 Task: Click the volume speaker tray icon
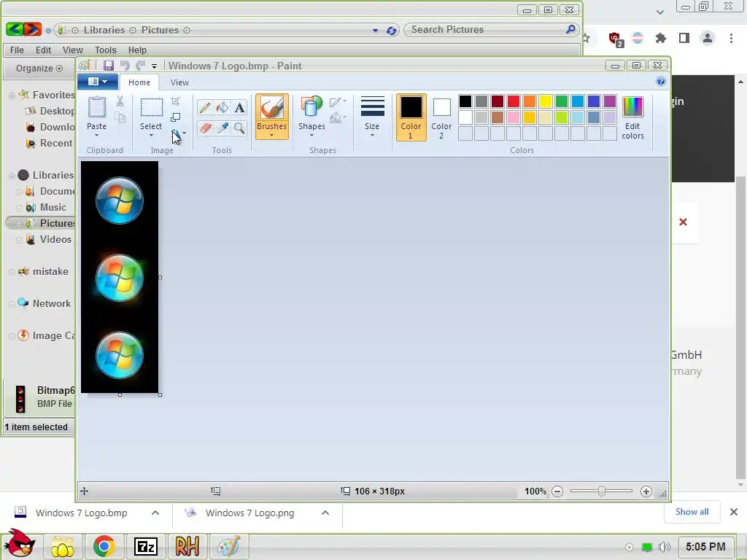coord(664,547)
